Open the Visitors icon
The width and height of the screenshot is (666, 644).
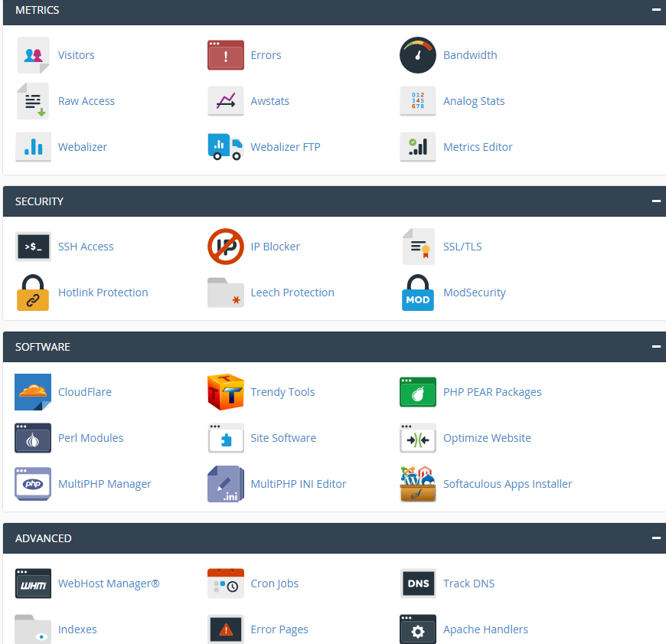click(x=33, y=54)
